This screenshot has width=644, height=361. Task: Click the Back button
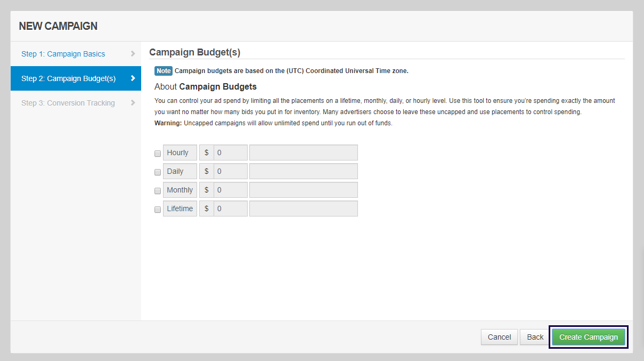pos(534,336)
